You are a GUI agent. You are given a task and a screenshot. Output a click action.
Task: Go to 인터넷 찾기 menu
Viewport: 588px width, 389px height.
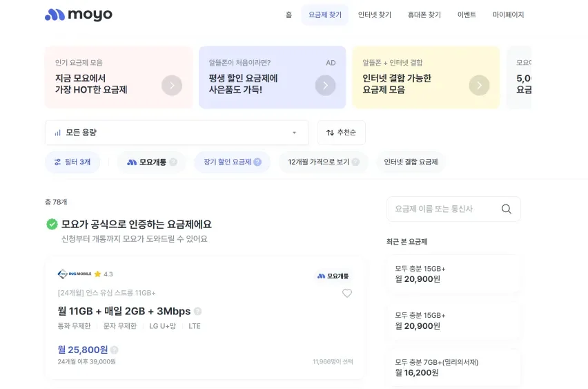(x=375, y=15)
